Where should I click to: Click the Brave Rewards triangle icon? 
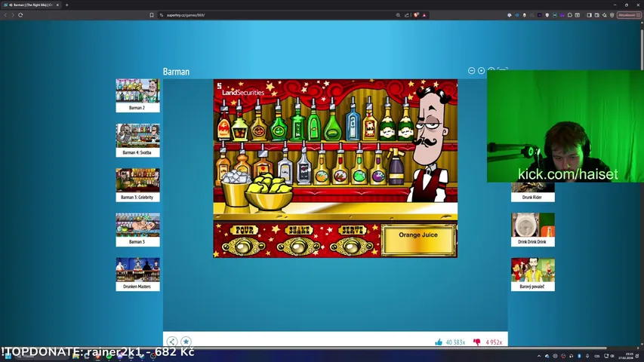click(x=424, y=15)
